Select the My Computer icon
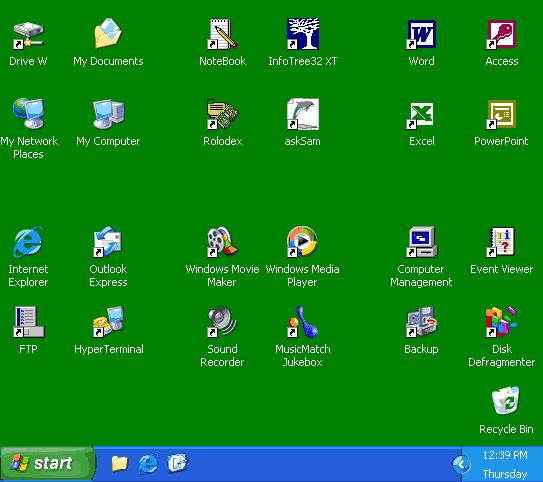This screenshot has height=482, width=543. pos(108,114)
